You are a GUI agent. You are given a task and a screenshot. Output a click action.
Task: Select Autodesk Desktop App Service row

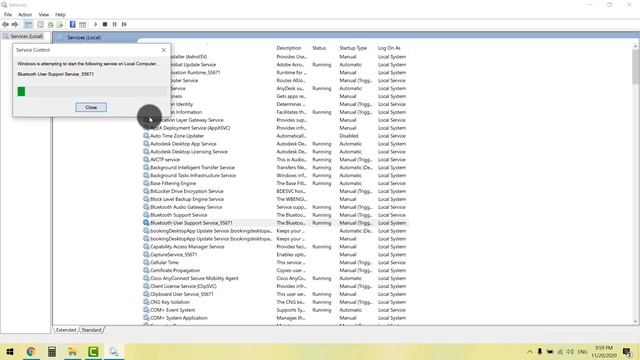(x=276, y=144)
